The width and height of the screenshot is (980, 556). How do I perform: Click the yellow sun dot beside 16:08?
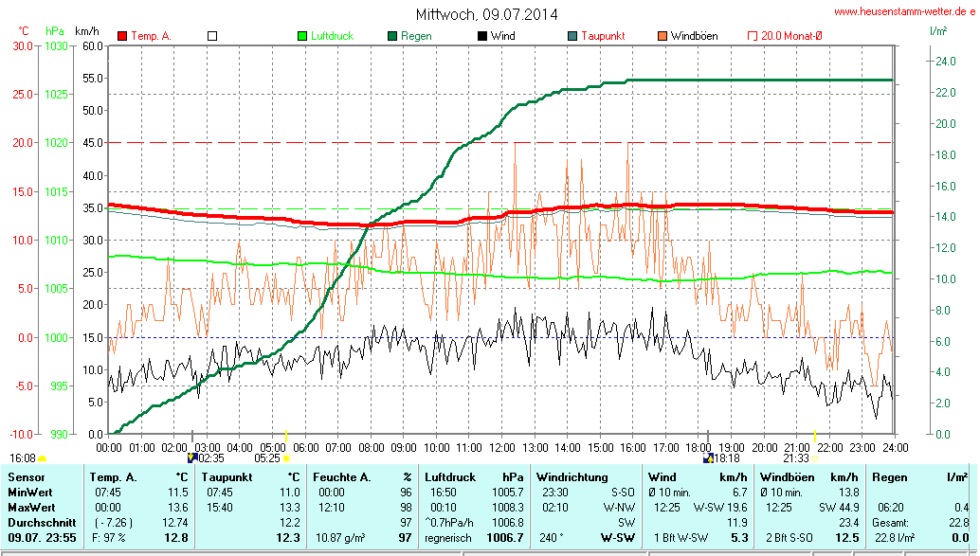click(43, 458)
